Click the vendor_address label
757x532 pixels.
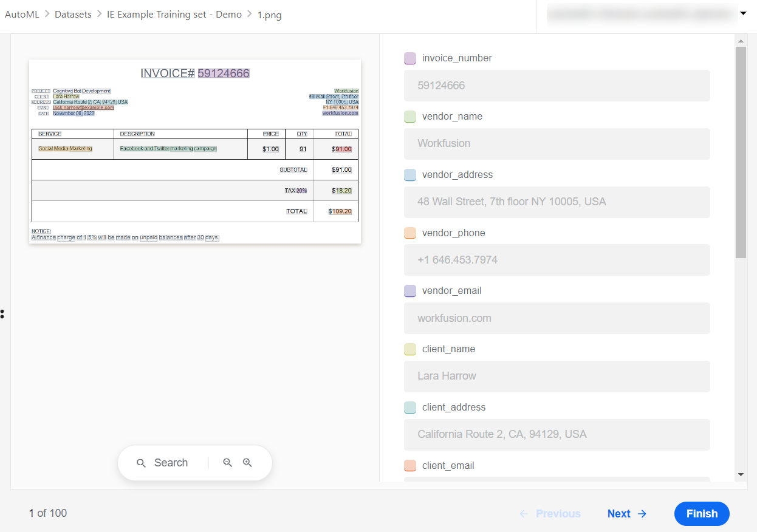pyautogui.click(x=457, y=175)
